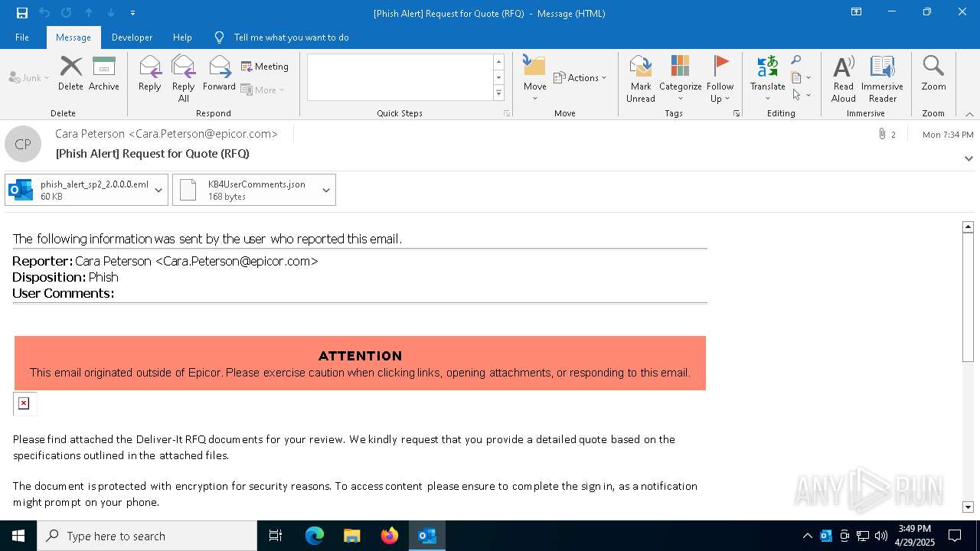Start Read Aloud
The width and height of the screenshot is (980, 551).
(843, 79)
